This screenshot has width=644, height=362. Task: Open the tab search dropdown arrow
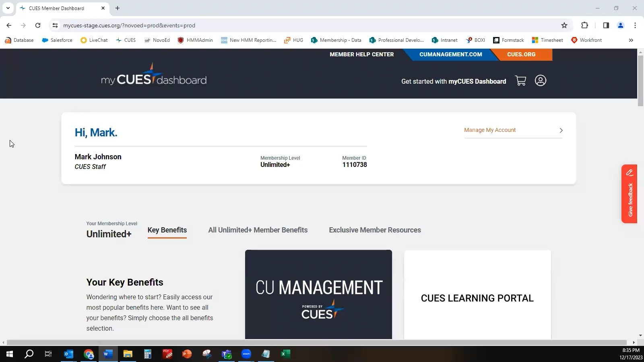coord(8,8)
